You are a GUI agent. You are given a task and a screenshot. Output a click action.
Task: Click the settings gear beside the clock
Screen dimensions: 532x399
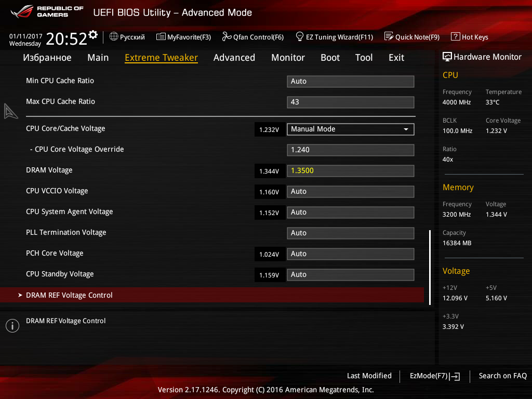pyautogui.click(x=93, y=35)
